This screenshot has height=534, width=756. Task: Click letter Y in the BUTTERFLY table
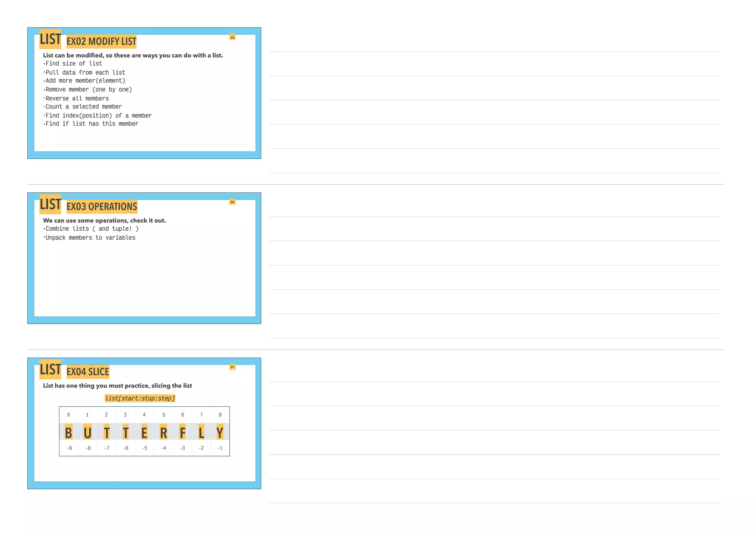220,432
